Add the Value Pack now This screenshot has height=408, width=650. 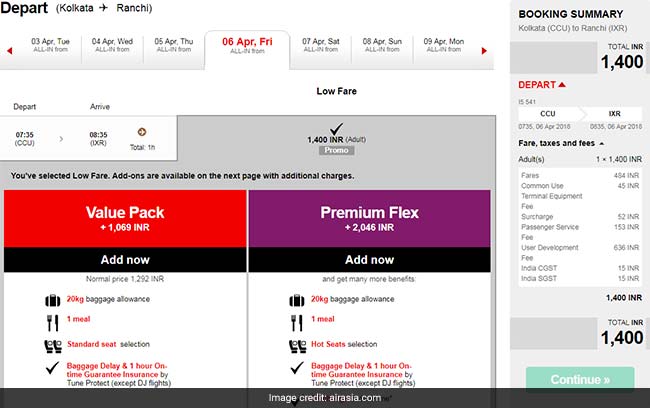tap(125, 260)
